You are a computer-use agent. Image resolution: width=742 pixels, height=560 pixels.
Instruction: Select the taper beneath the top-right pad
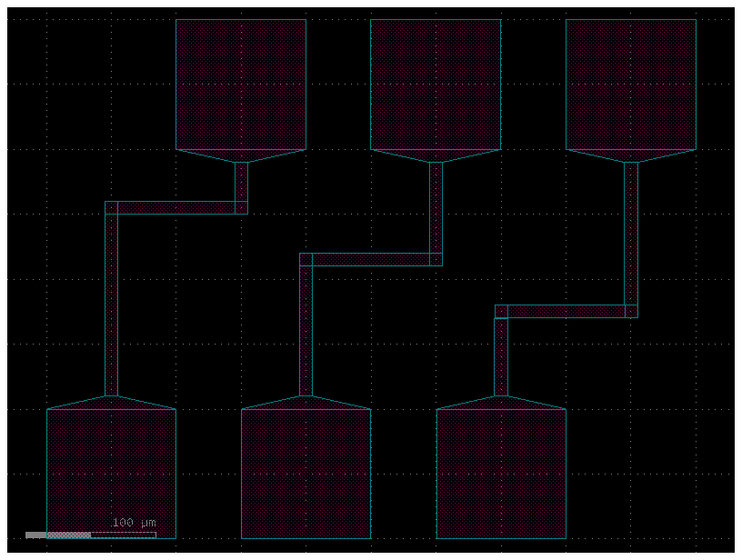[631, 155]
